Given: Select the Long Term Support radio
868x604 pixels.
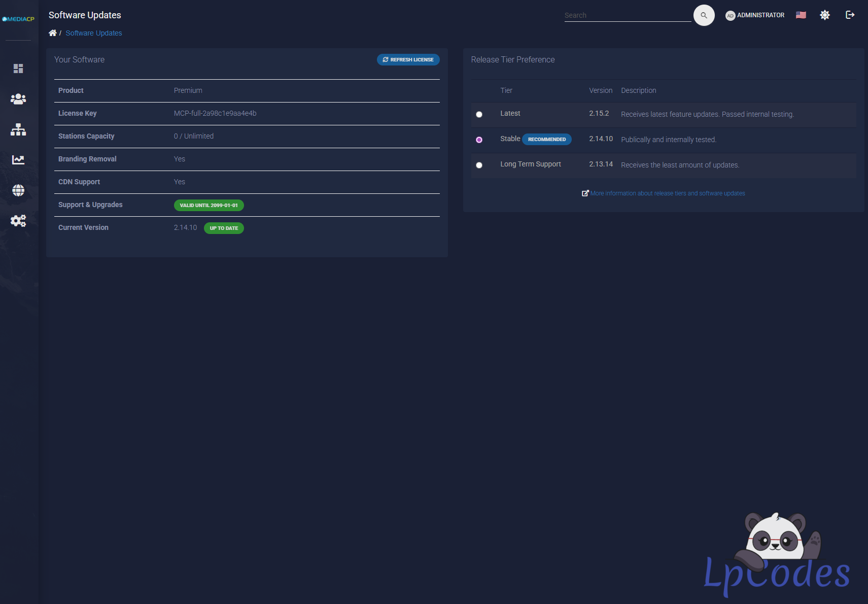Looking at the screenshot, I should coord(479,165).
